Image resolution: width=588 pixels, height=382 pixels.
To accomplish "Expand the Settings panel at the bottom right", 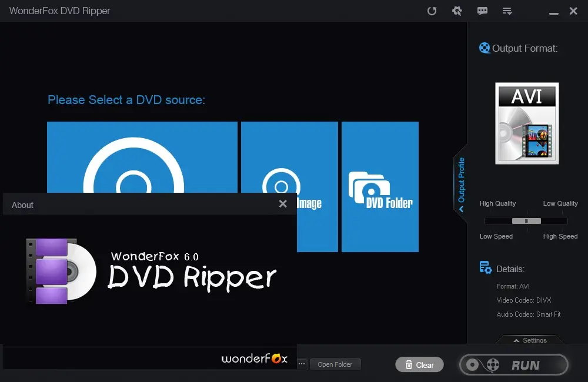I will pyautogui.click(x=530, y=340).
